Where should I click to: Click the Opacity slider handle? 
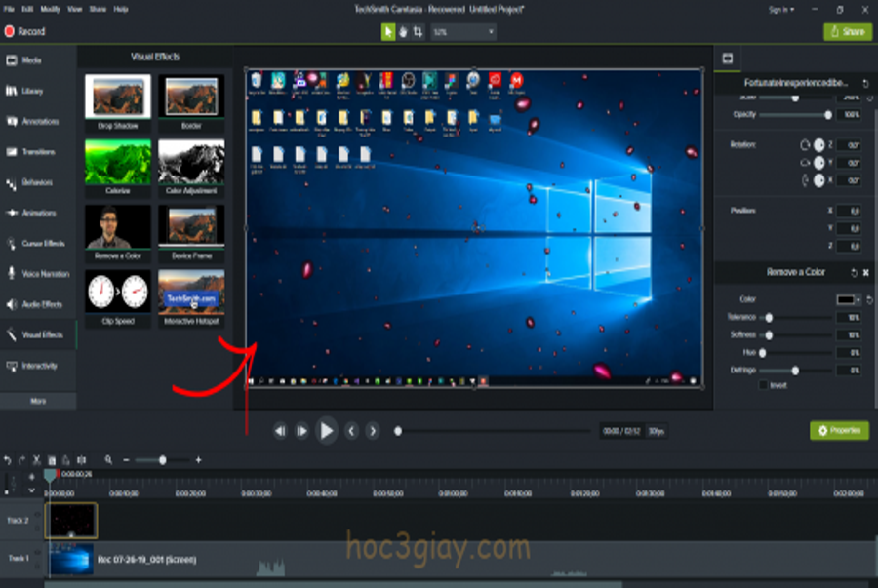(x=827, y=115)
